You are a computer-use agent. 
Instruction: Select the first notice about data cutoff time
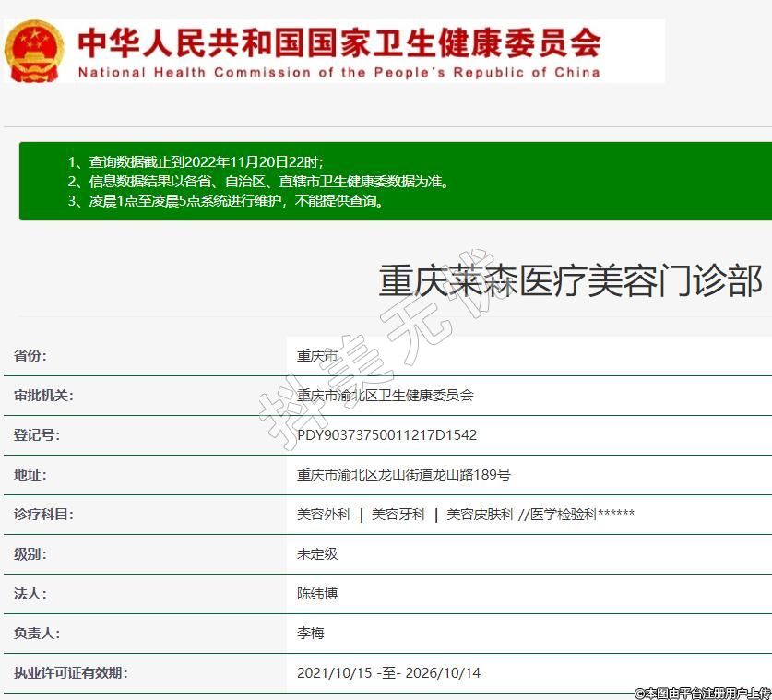(196, 161)
